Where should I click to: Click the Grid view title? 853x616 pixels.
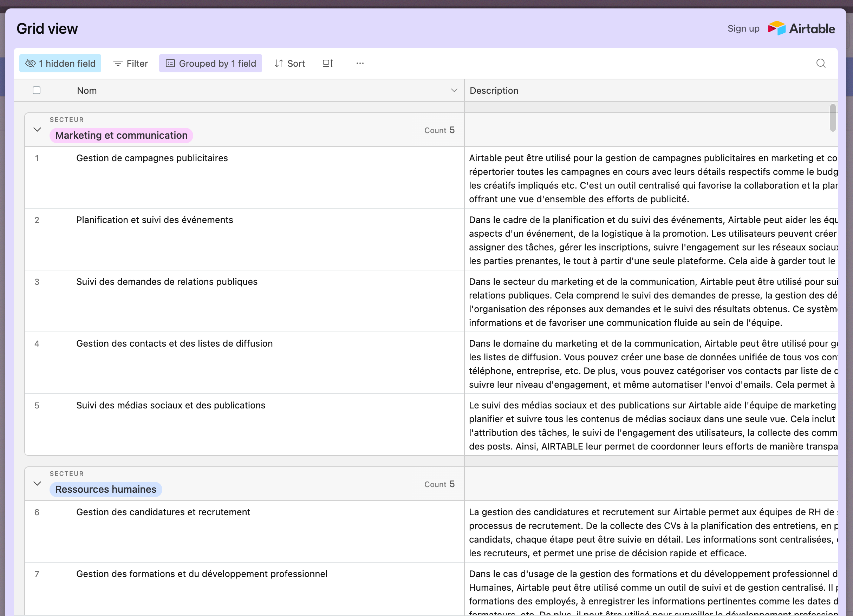[x=47, y=28]
